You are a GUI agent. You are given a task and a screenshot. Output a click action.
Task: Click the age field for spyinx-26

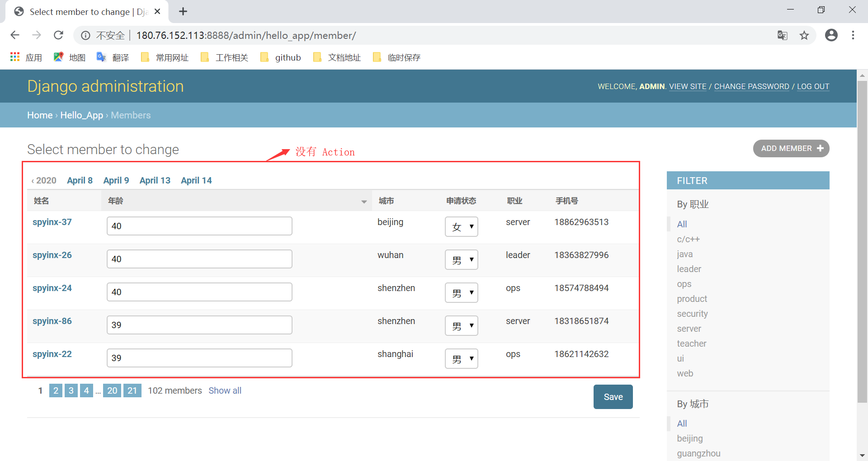click(199, 259)
